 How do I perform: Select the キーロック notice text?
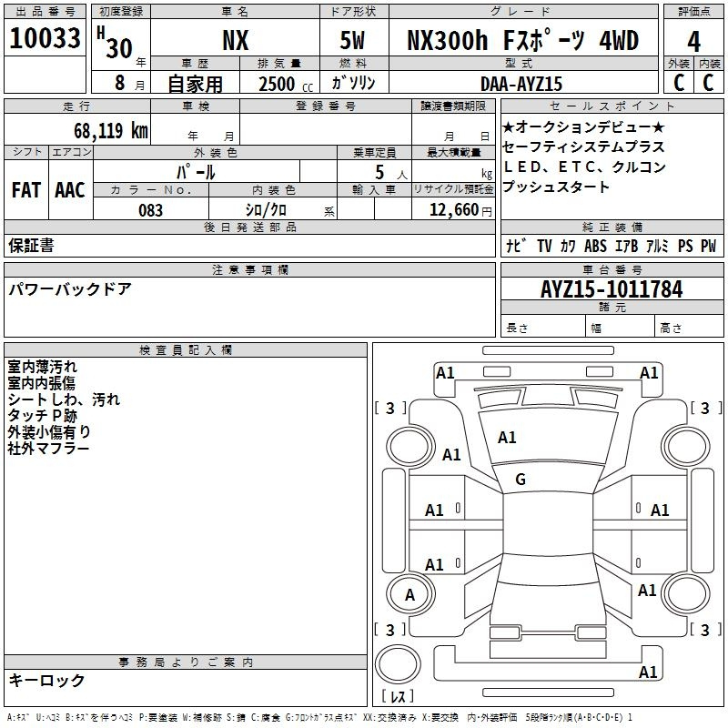(x=46, y=680)
